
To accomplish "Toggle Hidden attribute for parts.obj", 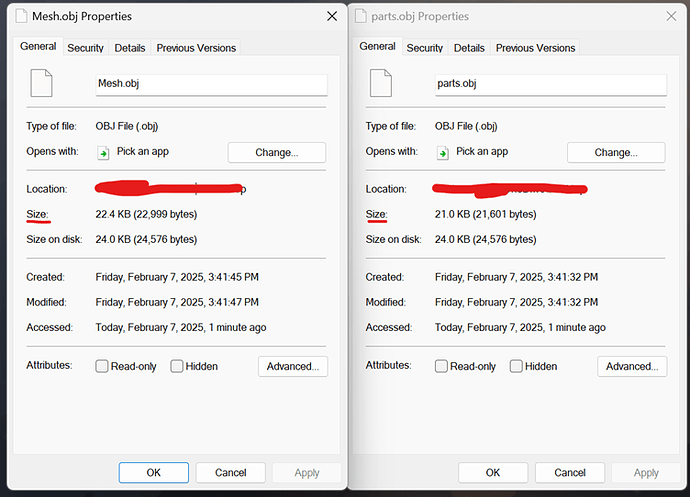I will 516,366.
